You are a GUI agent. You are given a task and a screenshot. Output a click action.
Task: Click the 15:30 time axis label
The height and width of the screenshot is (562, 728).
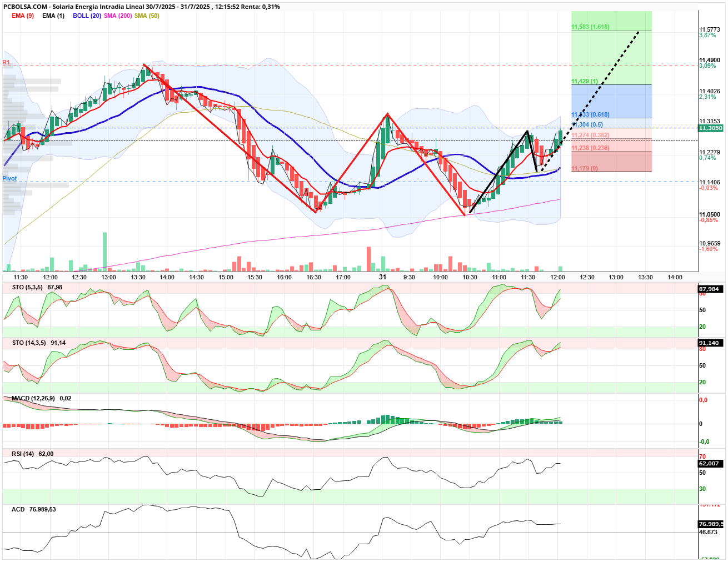(255, 277)
